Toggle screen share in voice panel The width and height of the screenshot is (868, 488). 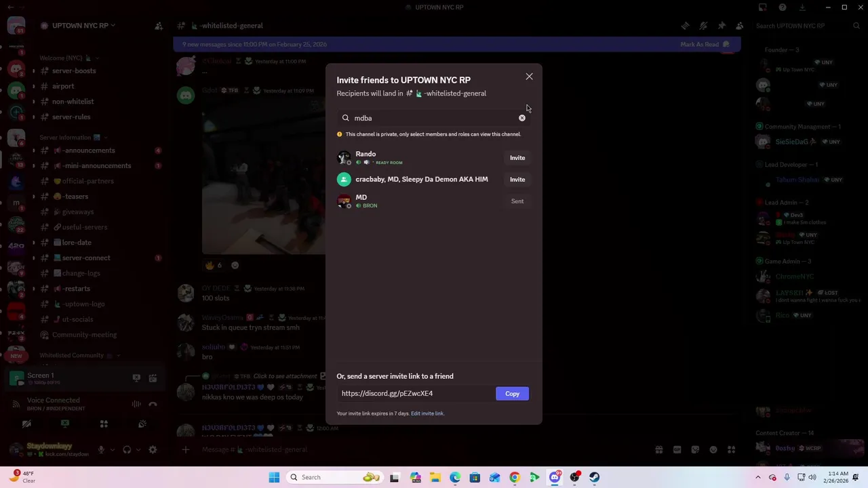pos(65,424)
